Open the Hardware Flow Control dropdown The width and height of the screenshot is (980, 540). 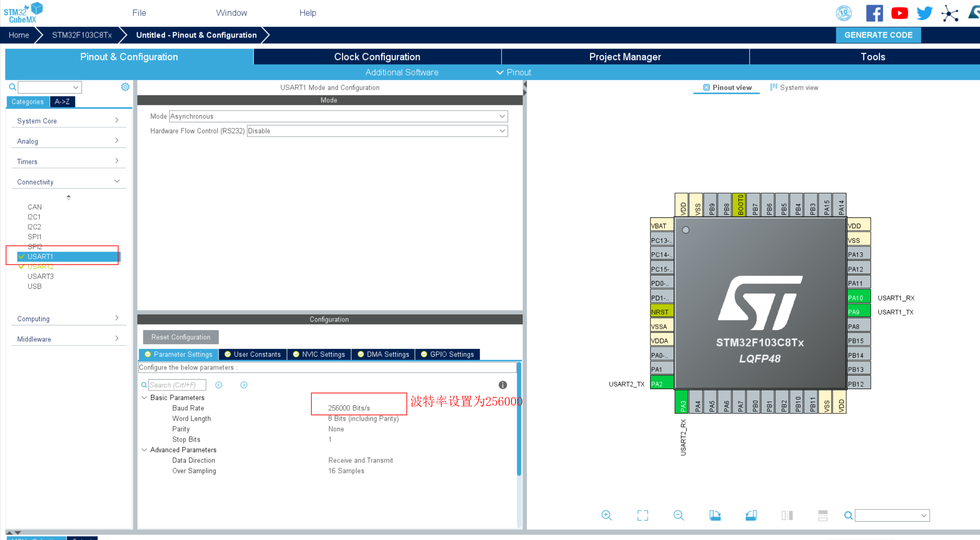[x=377, y=131]
